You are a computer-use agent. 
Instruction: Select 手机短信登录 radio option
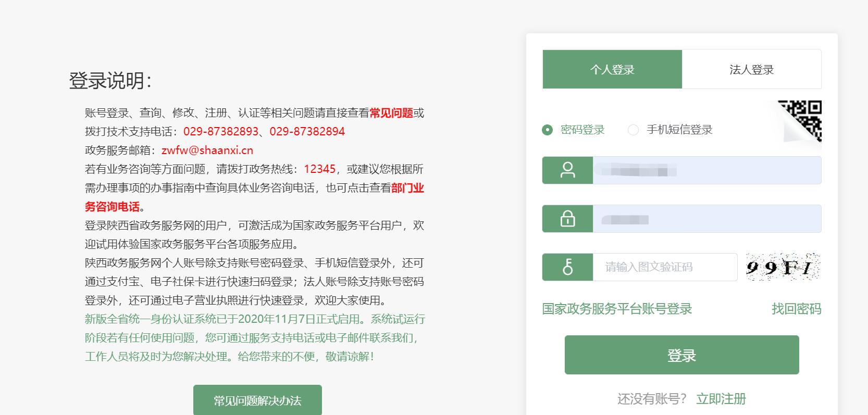tap(633, 130)
